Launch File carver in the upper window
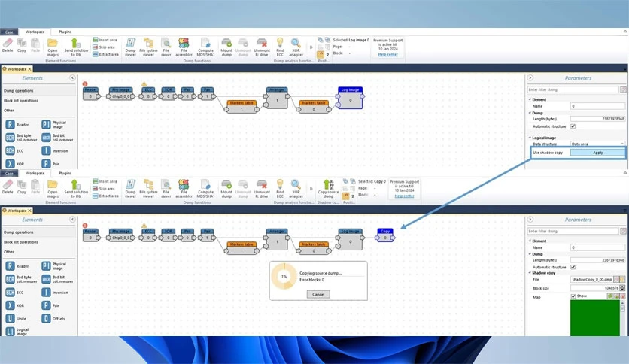This screenshot has height=364, width=629. [x=166, y=47]
